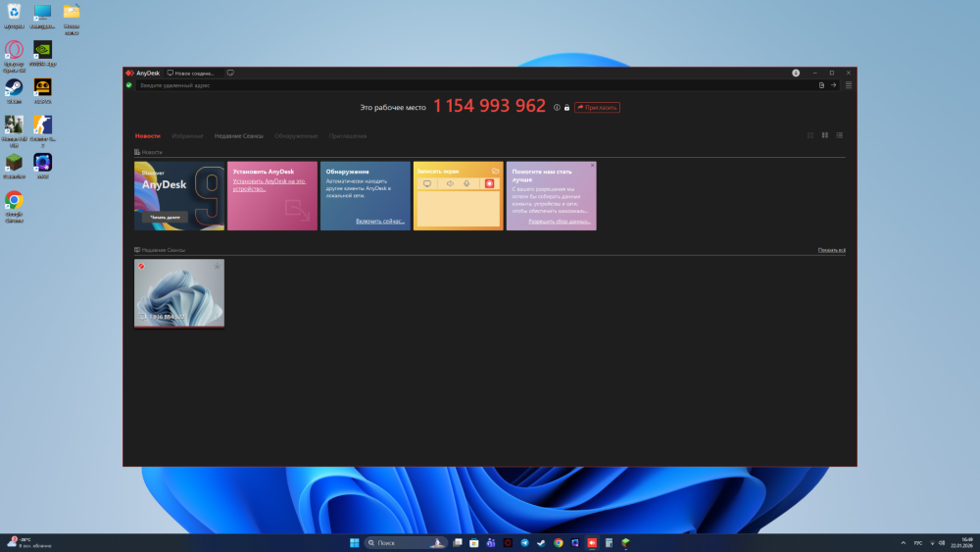Show hidden system tray icons
980x552 pixels.
(x=904, y=542)
